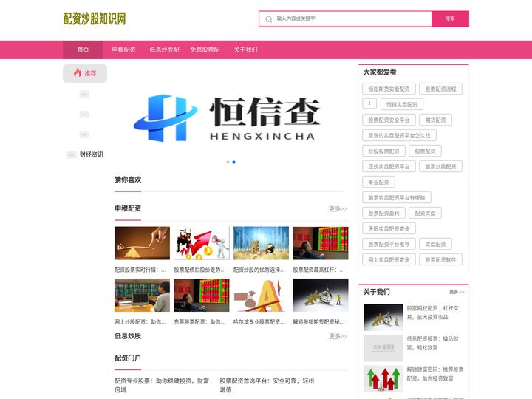Click the 正规实盘配资平台 tag
The width and height of the screenshot is (532, 399).
(x=389, y=166)
